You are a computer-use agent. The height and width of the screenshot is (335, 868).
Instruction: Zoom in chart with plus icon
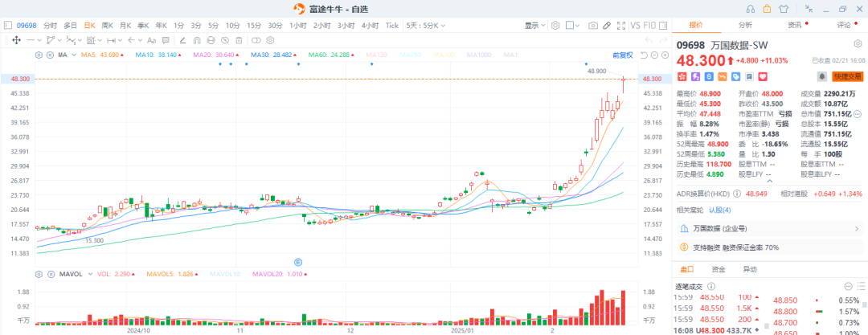click(665, 55)
